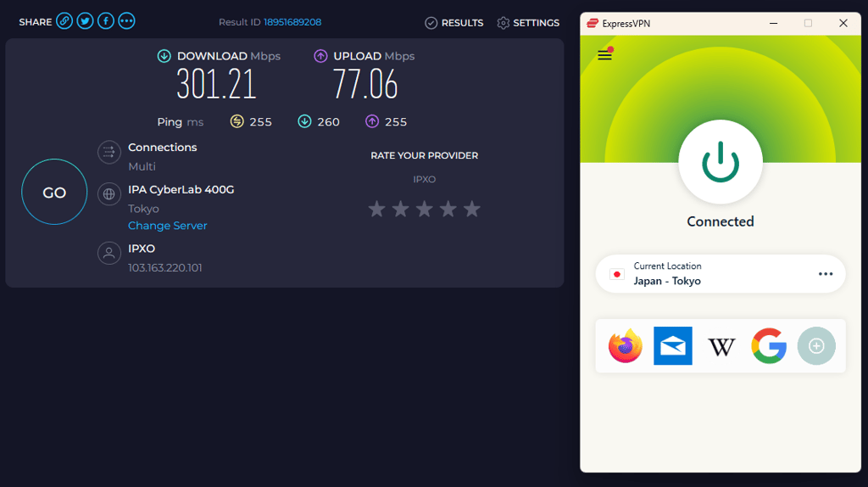Click the download ping icon next to 260

(304, 121)
